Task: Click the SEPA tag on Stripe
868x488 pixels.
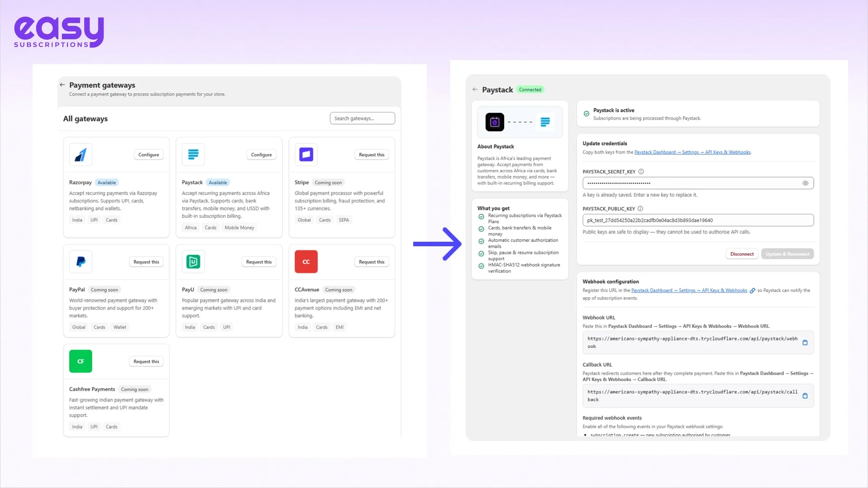Action: [344, 220]
